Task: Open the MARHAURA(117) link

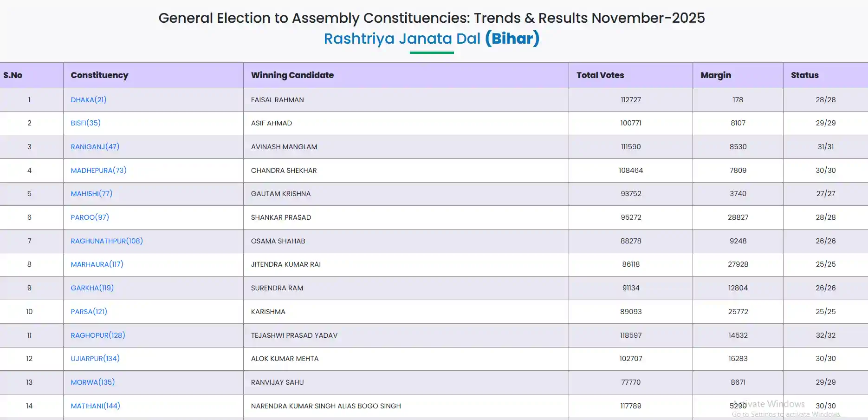Action: pos(97,264)
